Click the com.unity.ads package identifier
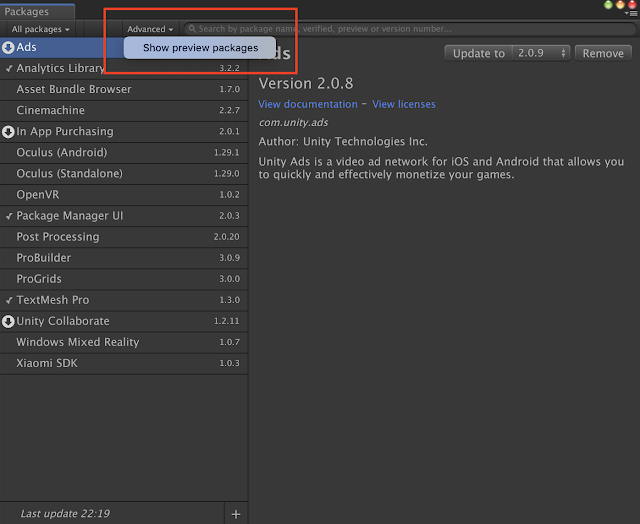Viewport: 640px width, 524px height. coord(293,123)
